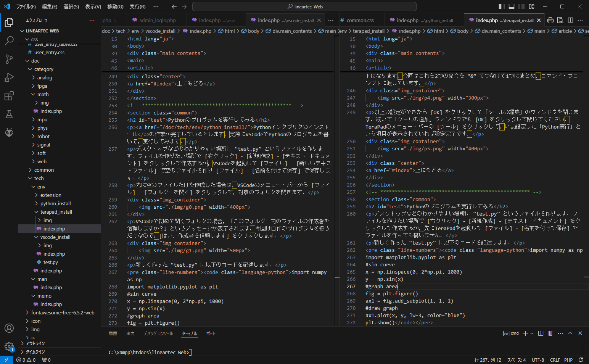Open test.py in the explorer tree
Viewport: 589px width, 364px height.
[50, 262]
